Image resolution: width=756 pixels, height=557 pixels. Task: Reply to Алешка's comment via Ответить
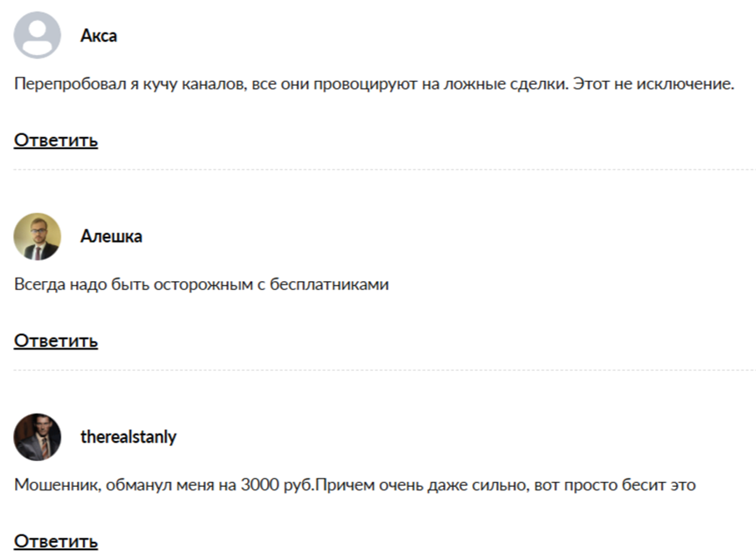point(56,340)
